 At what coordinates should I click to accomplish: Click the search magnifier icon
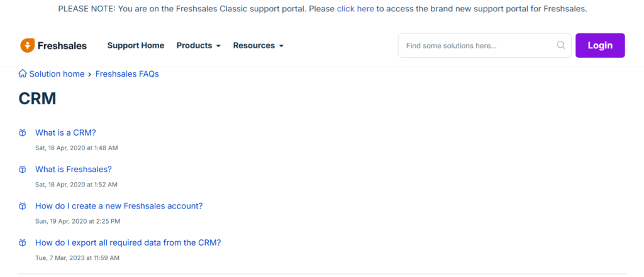(561, 45)
